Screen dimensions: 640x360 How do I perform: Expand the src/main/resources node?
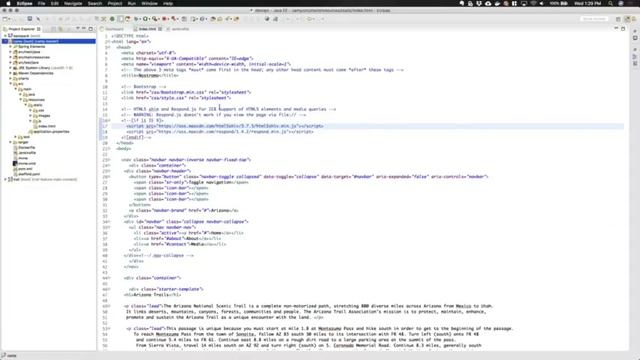pos(11,57)
